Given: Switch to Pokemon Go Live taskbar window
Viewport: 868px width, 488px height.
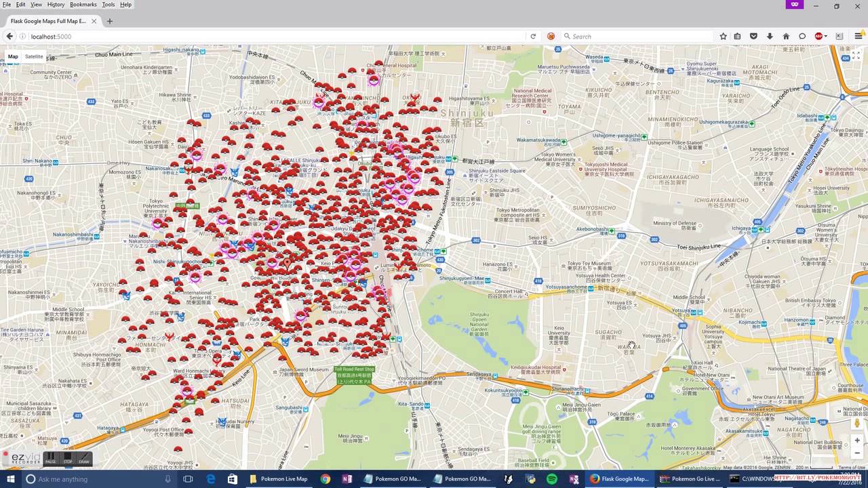Looking at the screenshot, I should (x=689, y=479).
